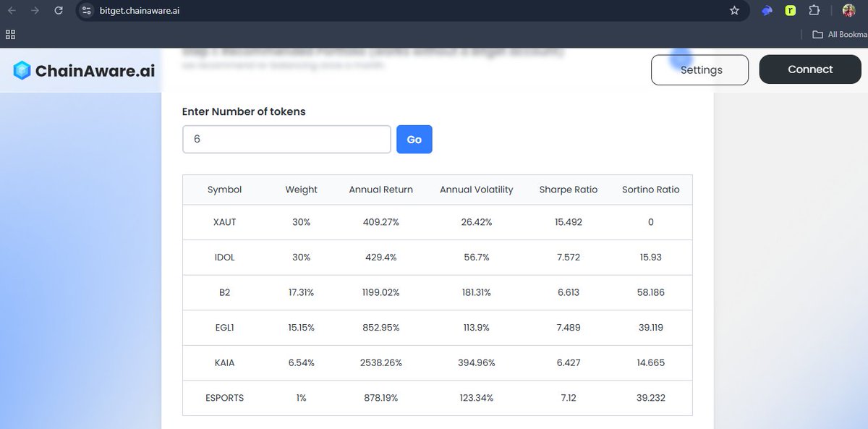Click the 15.93 Sortino ratio value
The image size is (868, 429).
651,257
